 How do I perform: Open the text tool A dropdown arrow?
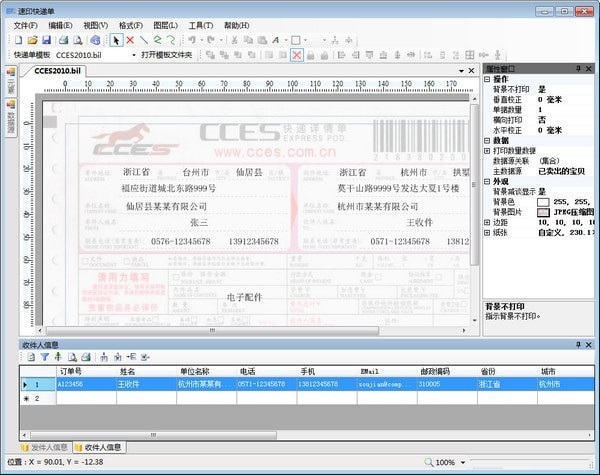click(x=285, y=40)
